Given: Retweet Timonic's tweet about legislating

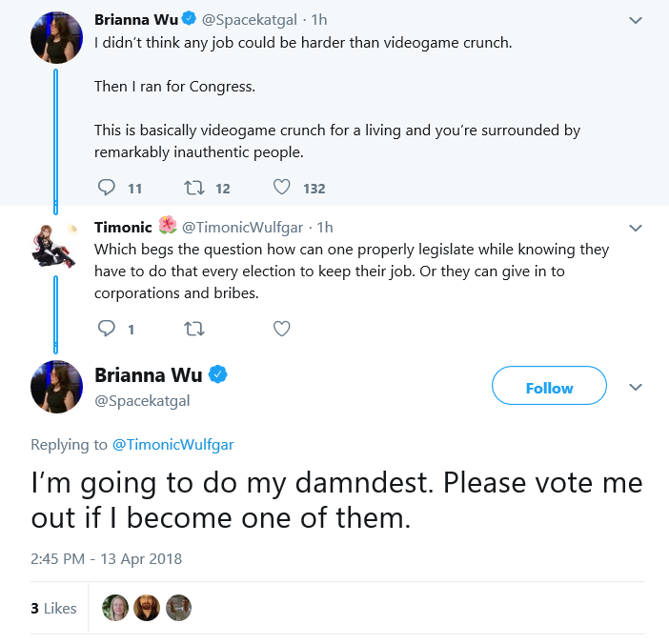Looking at the screenshot, I should coord(194,329).
